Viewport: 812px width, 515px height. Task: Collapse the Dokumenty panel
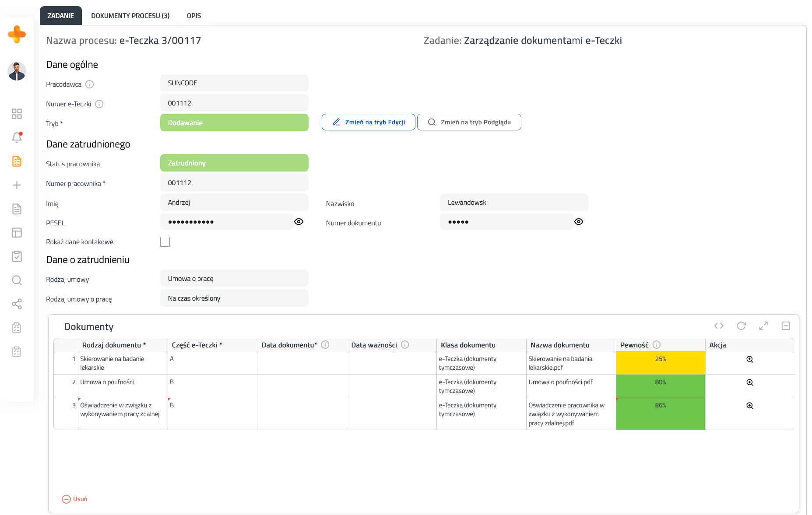tap(786, 326)
